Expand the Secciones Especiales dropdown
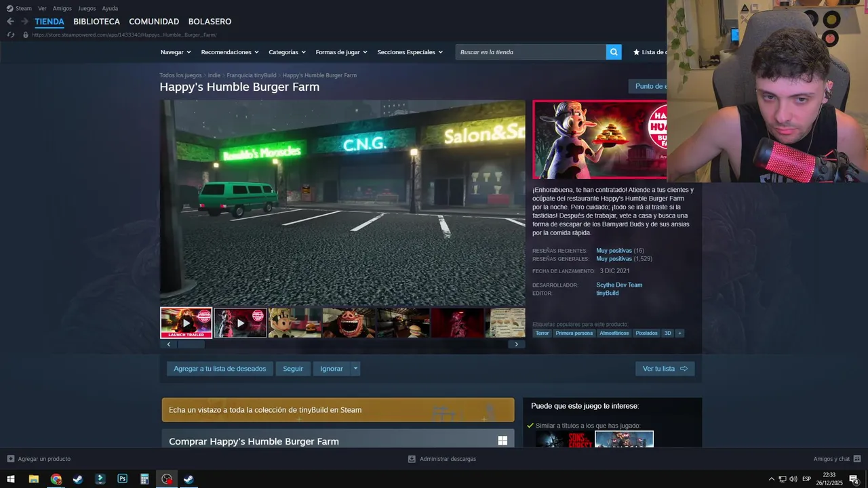The image size is (868, 488). 410,52
